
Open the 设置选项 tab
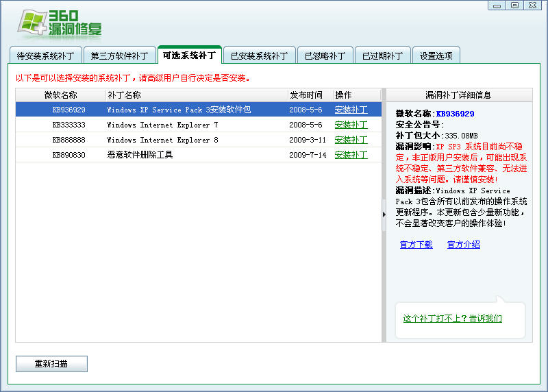point(436,56)
